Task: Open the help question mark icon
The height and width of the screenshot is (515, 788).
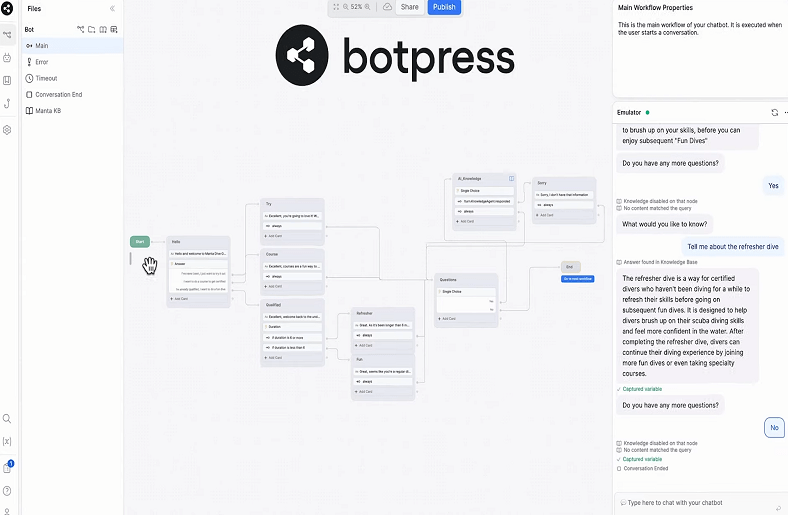Action: click(7, 491)
